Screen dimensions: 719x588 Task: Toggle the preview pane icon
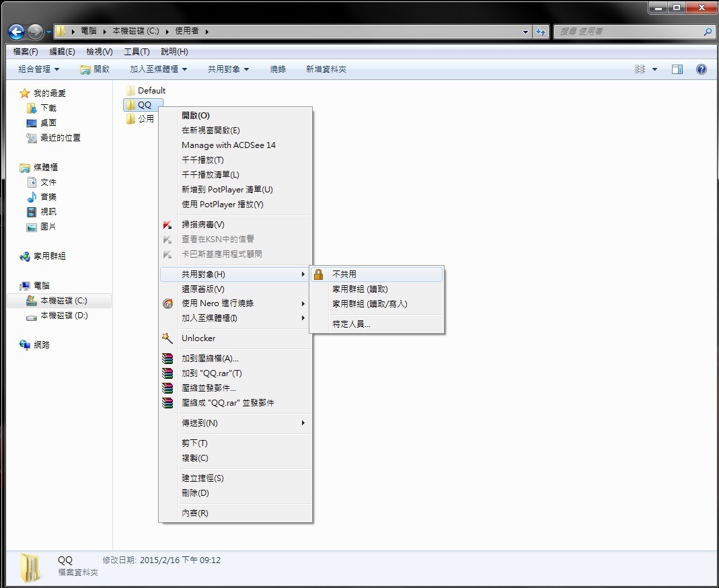677,69
